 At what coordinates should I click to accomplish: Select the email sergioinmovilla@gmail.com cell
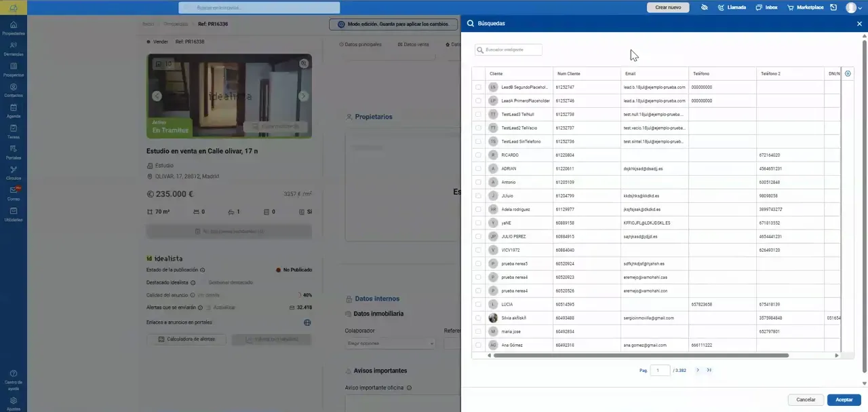[x=654, y=318]
